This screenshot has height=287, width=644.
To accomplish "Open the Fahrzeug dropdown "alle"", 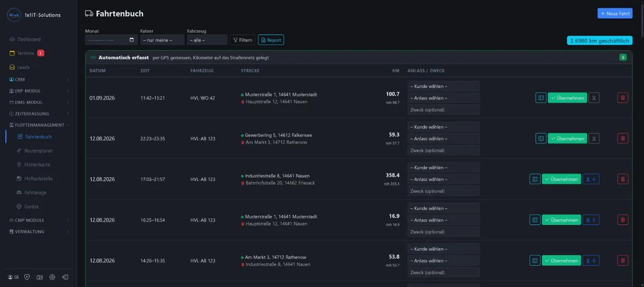I will point(207,40).
